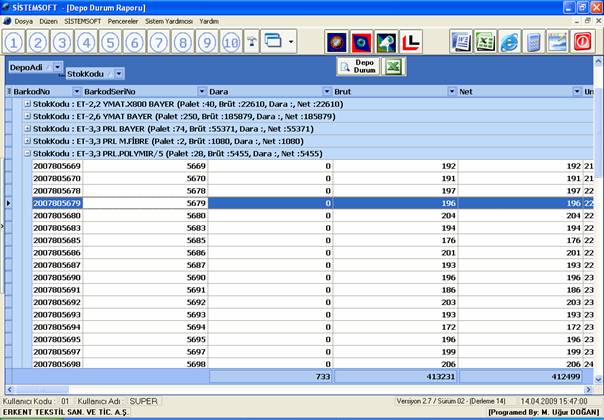
Task: Select the row with barcode 2007805690
Action: click(57, 277)
